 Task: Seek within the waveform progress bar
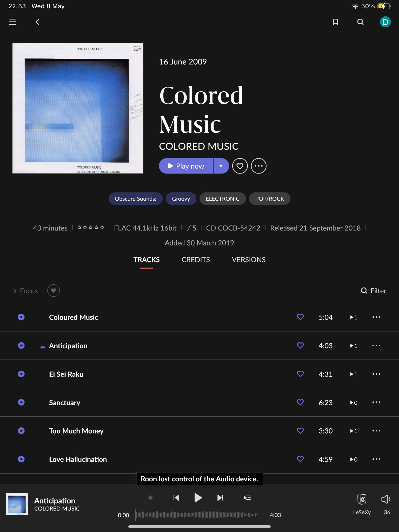[199, 515]
